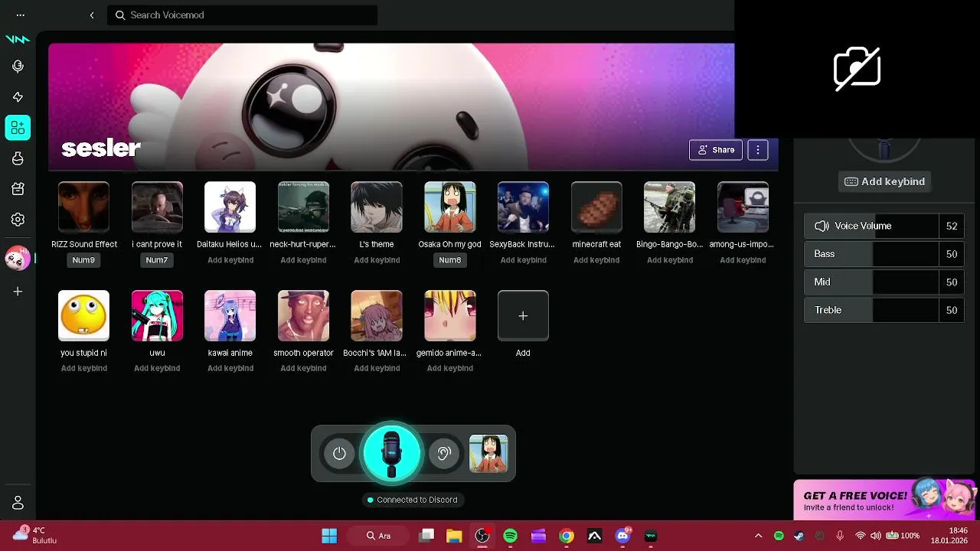Edit the Num9 keybind of RIZZ Sound Effect
The height and width of the screenshot is (551, 980).
pos(83,260)
